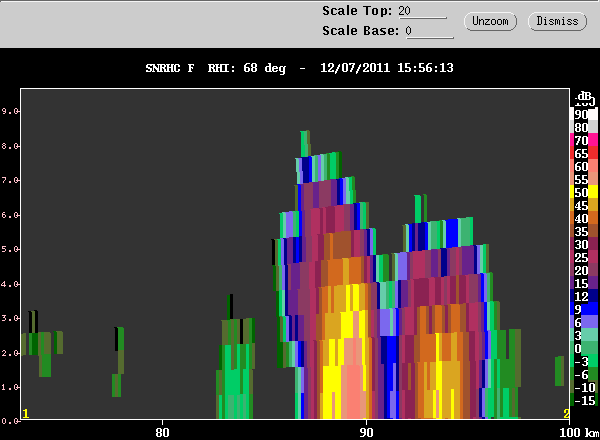Click the RHI title text with timestamp
600x440 pixels.
tap(299, 68)
